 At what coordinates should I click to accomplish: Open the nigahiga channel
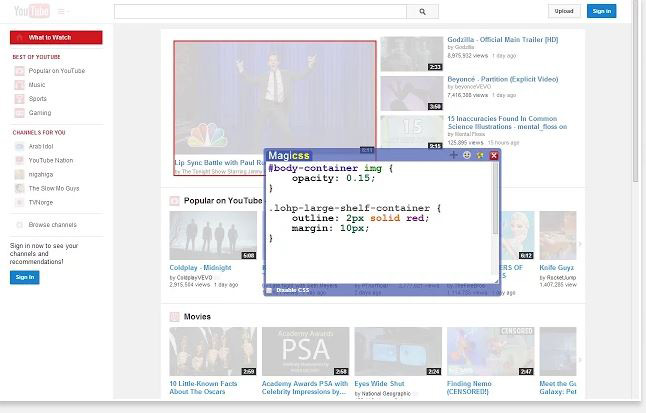click(x=41, y=174)
